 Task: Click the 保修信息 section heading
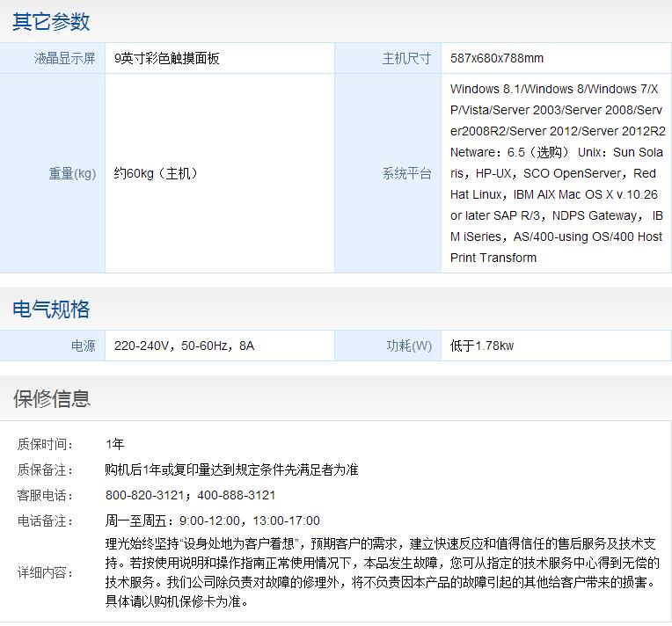coord(52,399)
